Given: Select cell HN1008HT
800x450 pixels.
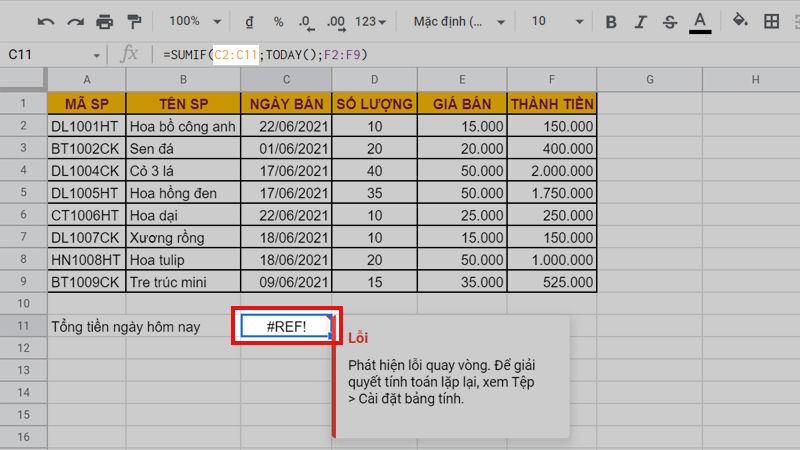Looking at the screenshot, I should tap(87, 260).
